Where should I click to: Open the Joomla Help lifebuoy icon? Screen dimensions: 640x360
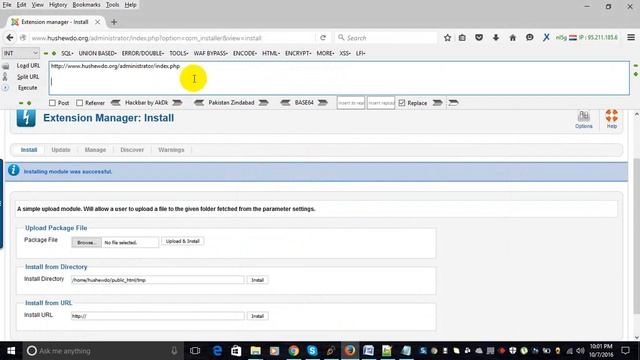coord(612,119)
